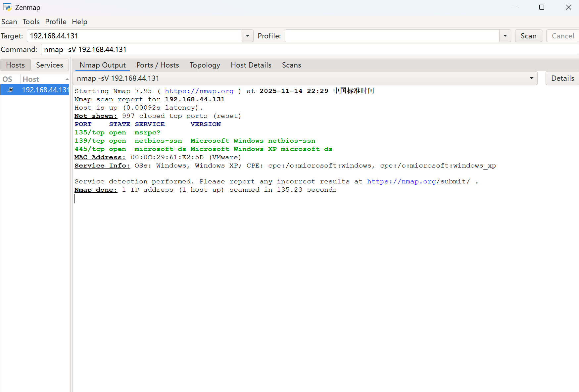Minimize the Zenmap window

(515, 7)
